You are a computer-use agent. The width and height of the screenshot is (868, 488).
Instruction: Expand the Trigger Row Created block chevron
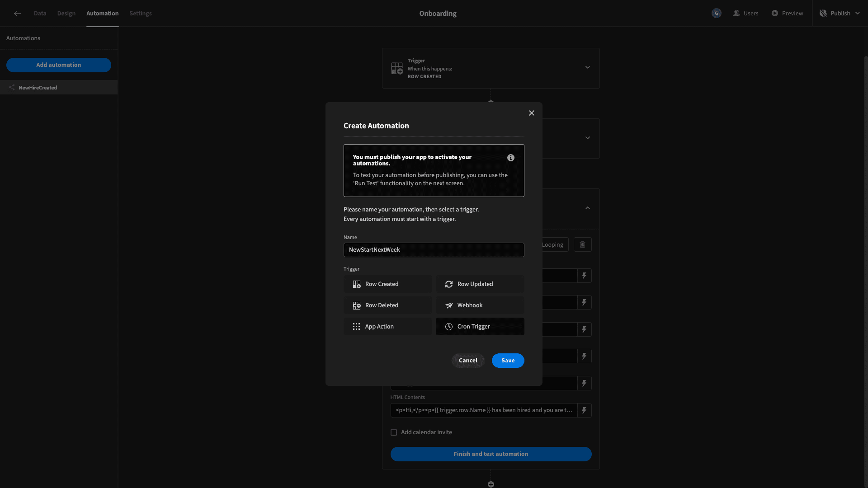[588, 68]
